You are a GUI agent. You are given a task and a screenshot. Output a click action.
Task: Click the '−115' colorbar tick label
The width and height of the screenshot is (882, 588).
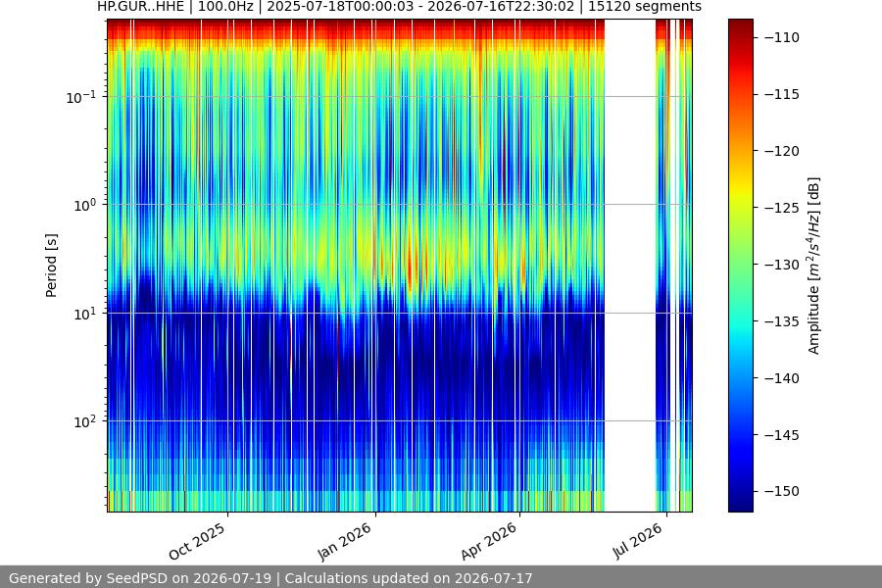[782, 94]
